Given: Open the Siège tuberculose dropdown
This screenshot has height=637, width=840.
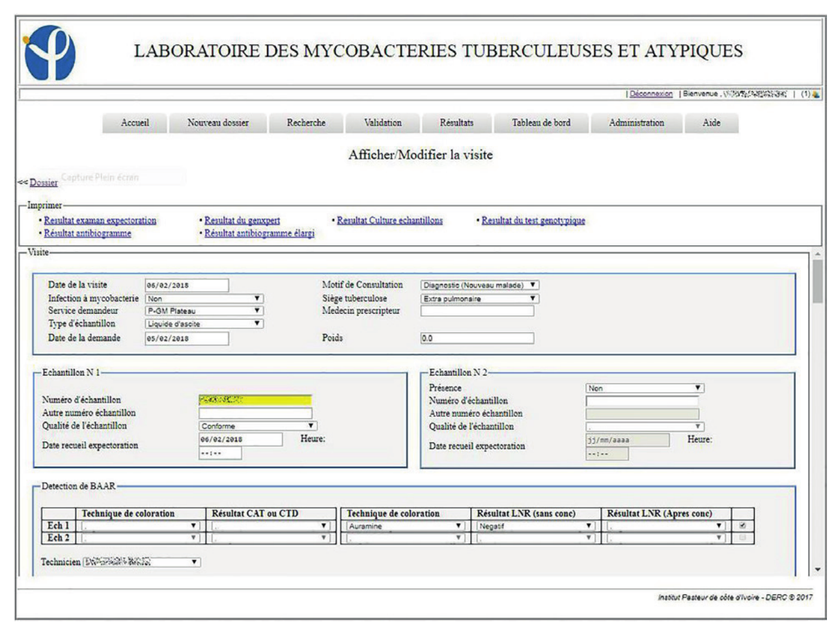Looking at the screenshot, I should [x=480, y=299].
